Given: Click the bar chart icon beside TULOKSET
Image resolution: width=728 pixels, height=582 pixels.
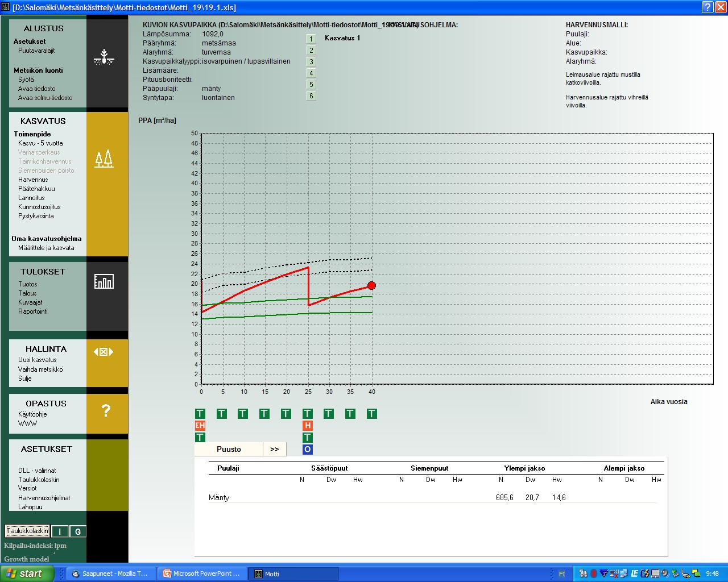Looking at the screenshot, I should tap(104, 281).
